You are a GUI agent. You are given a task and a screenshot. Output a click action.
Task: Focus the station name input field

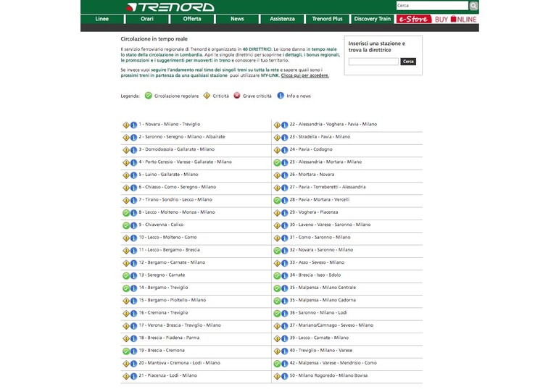(x=373, y=62)
